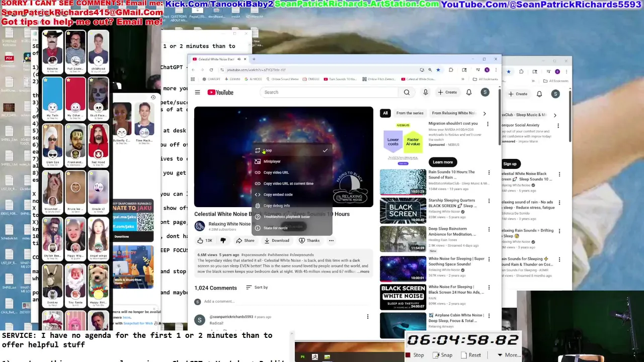Open Chrome extensions puzzle icon
The image size is (644, 362).
click(x=451, y=70)
